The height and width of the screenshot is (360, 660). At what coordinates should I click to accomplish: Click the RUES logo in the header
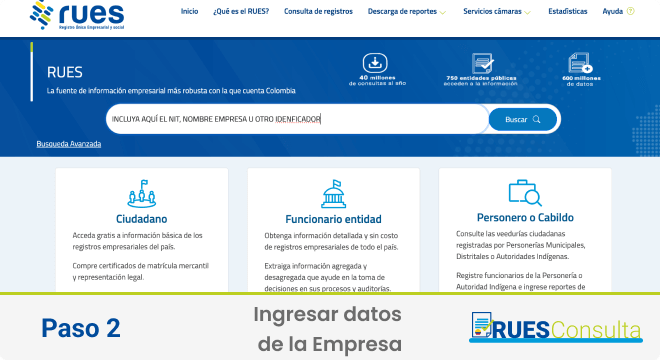pos(77,15)
